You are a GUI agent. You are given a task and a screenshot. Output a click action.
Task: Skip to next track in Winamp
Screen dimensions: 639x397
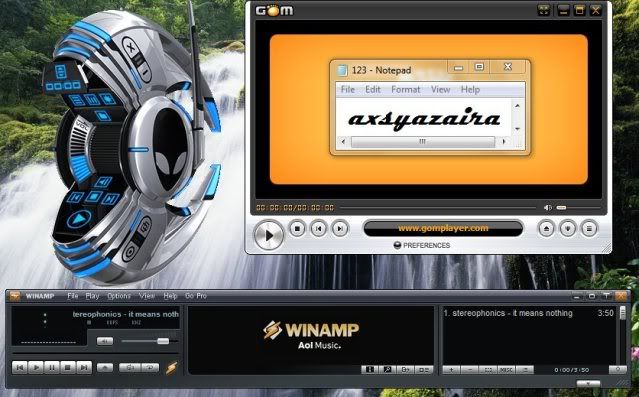(84, 368)
